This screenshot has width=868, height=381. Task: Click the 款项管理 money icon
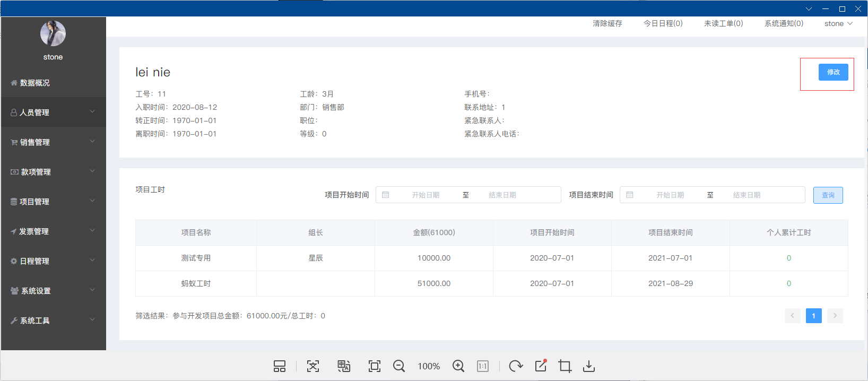pos(14,172)
